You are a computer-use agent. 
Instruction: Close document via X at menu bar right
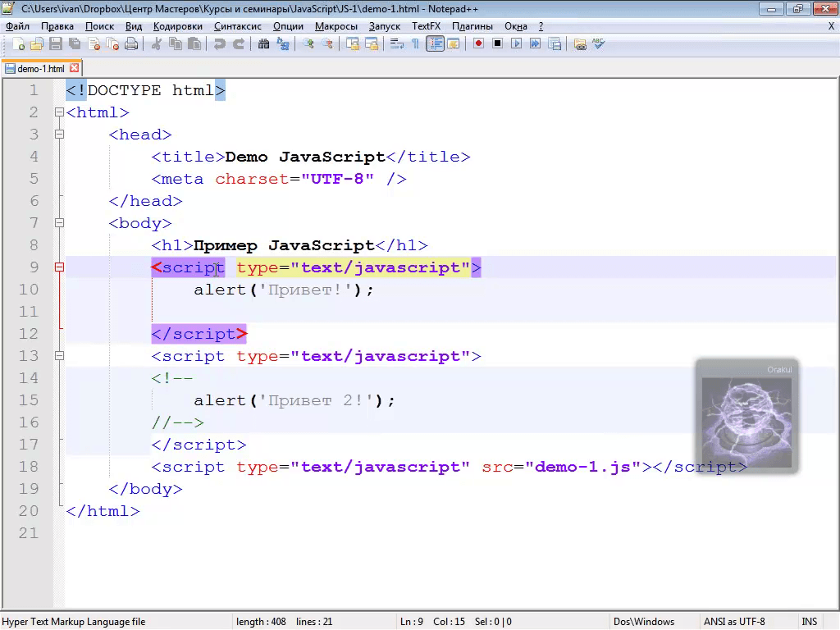point(832,26)
